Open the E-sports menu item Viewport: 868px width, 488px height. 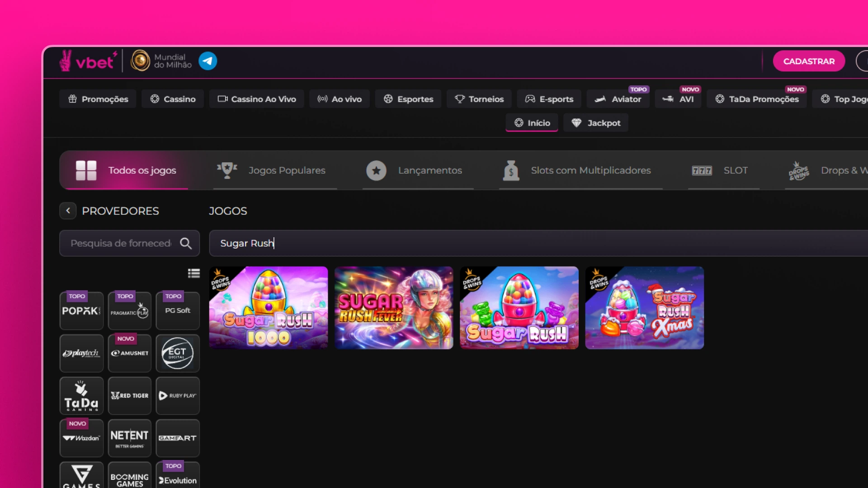[x=549, y=99]
